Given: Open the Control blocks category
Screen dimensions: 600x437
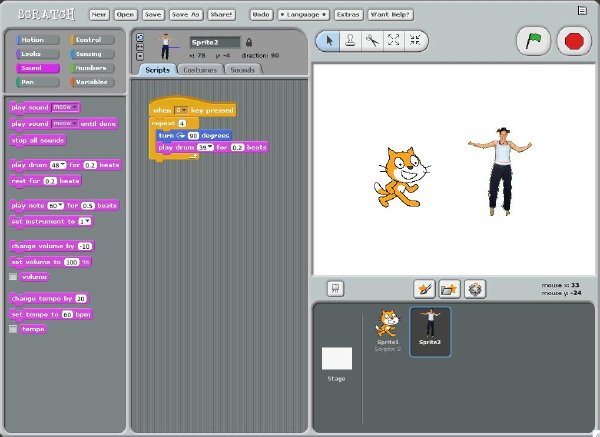Looking at the screenshot, I should click(92, 40).
